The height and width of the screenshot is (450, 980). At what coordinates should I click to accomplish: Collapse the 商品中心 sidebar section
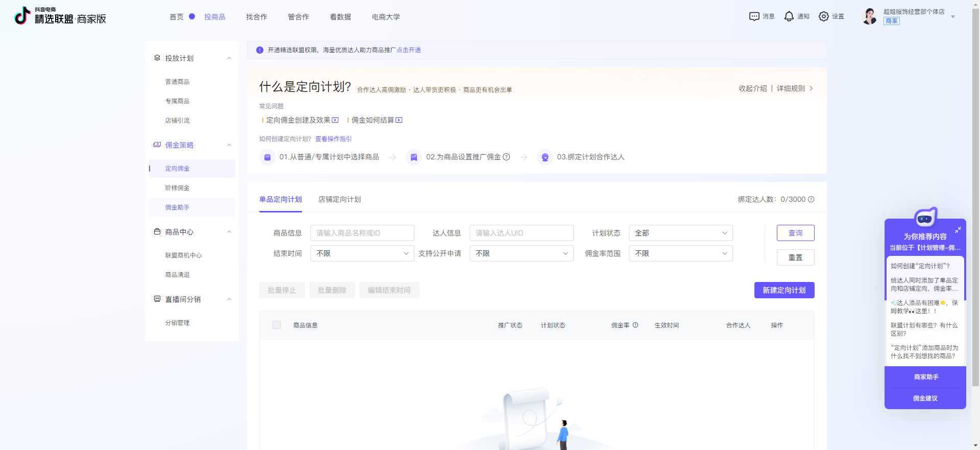click(229, 232)
